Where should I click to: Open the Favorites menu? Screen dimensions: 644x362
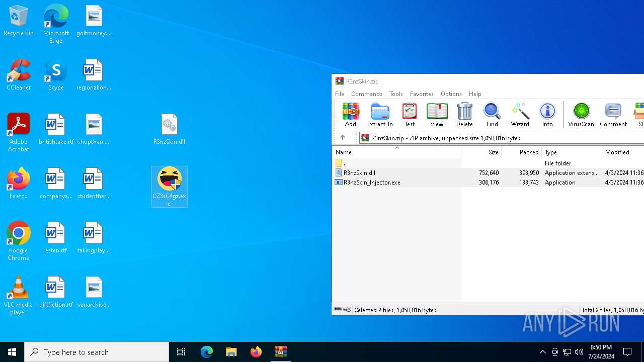click(422, 94)
